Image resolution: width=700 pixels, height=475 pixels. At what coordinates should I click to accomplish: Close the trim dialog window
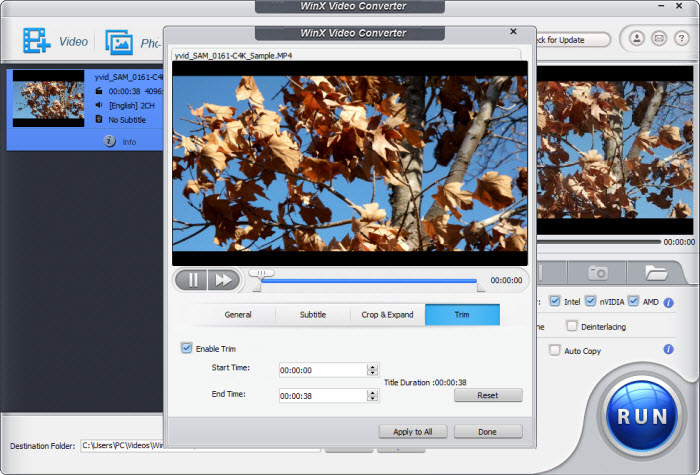pyautogui.click(x=513, y=31)
